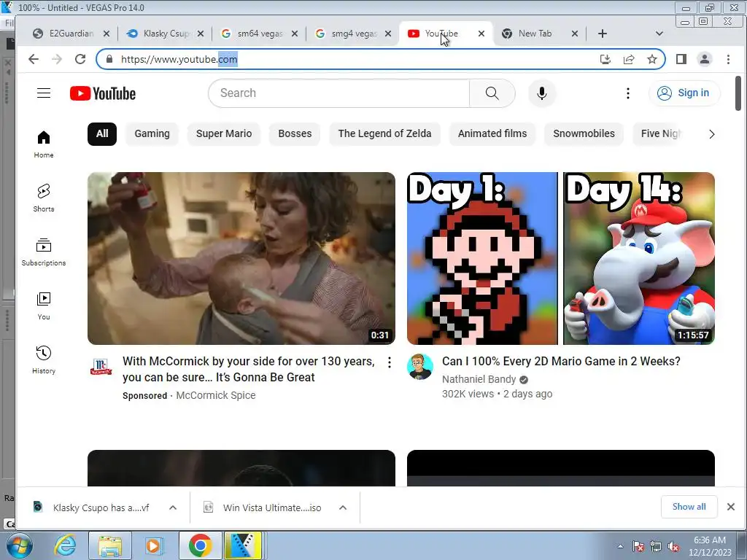
Task: Select The Legend of Zelda chip
Action: pos(384,134)
